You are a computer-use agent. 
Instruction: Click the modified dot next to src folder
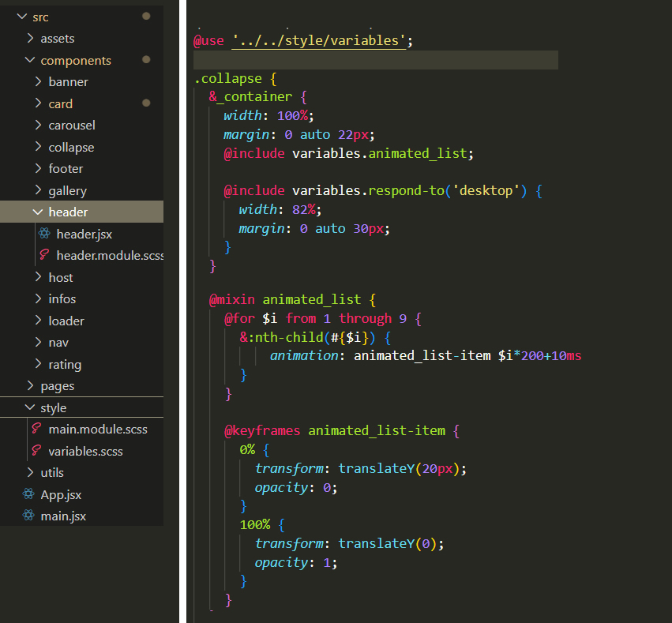click(146, 17)
